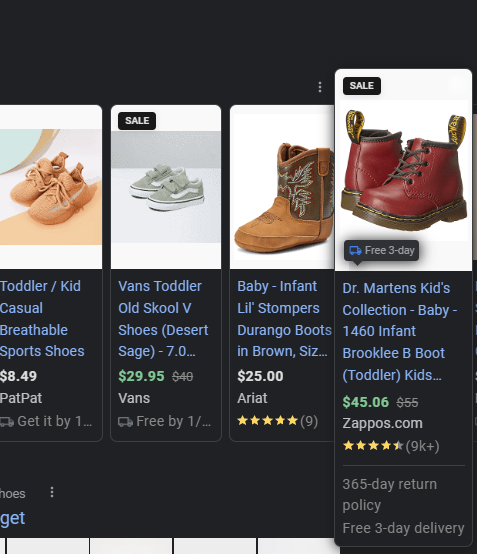The image size is (477, 554).
Task: Open Toddler / Kid Casual Breathable Sports Shoes
Action: tap(42, 319)
